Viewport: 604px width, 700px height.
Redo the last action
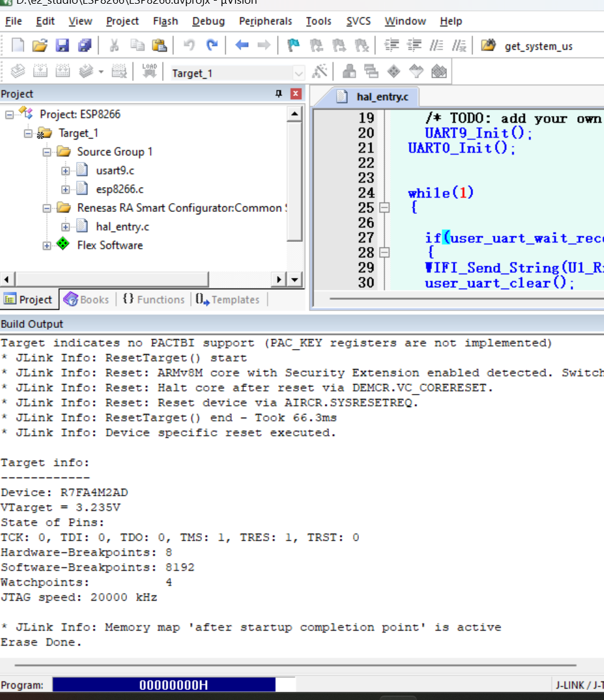(212, 45)
